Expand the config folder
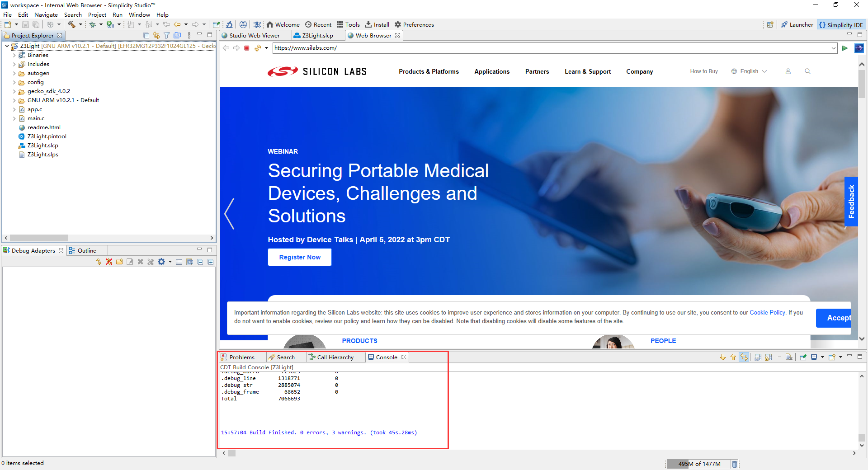 [14, 82]
